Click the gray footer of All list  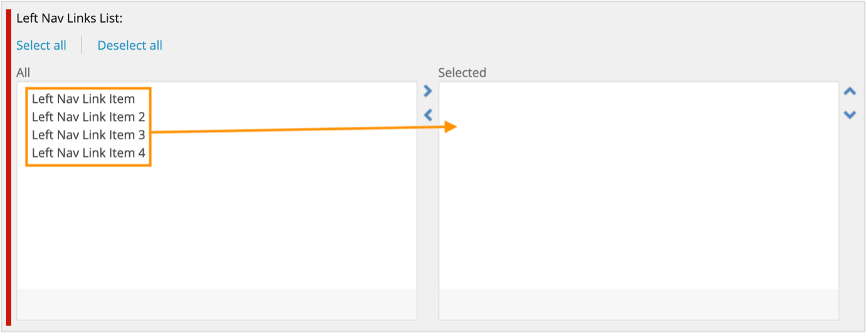coord(216,304)
